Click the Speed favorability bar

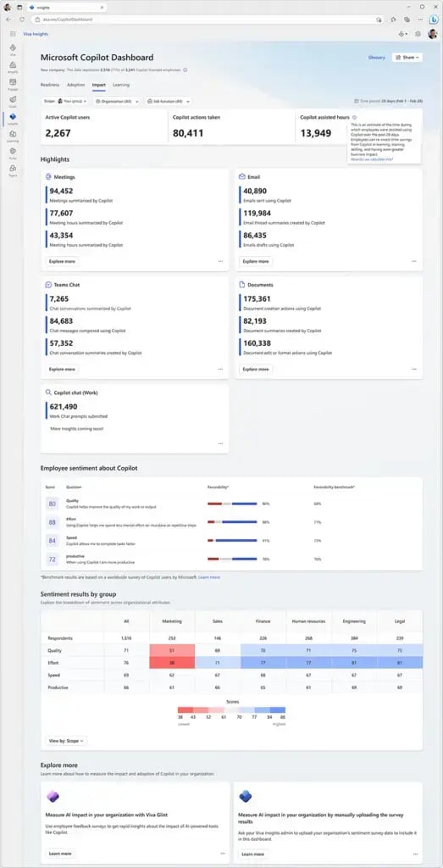tap(232, 540)
